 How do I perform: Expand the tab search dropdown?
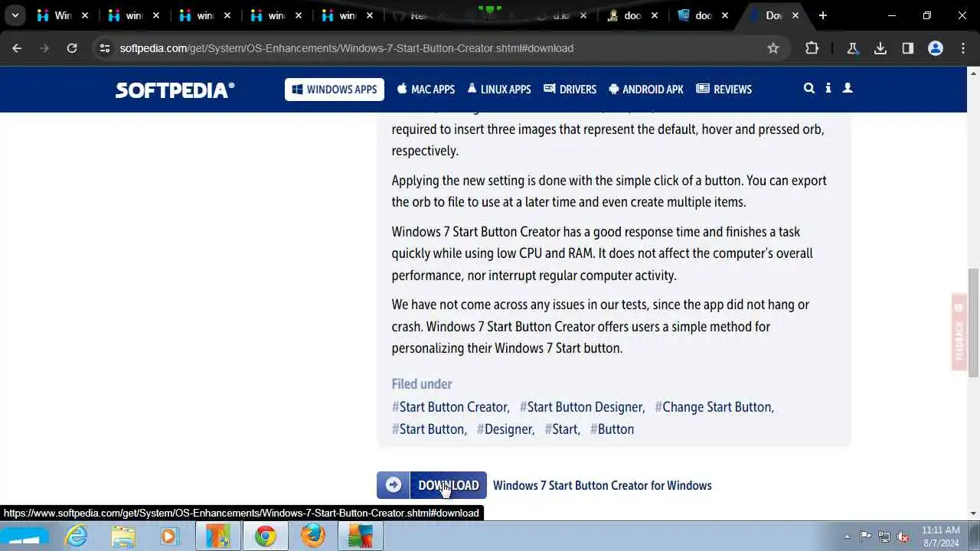(15, 15)
